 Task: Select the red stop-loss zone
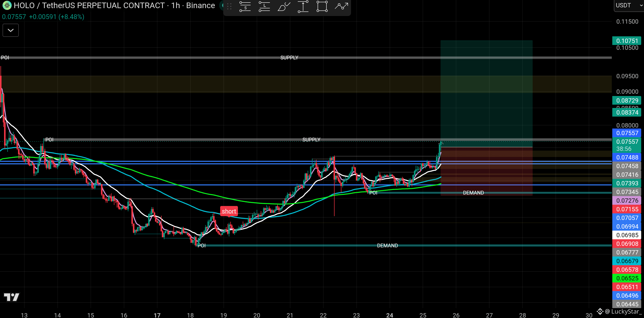tap(486, 171)
